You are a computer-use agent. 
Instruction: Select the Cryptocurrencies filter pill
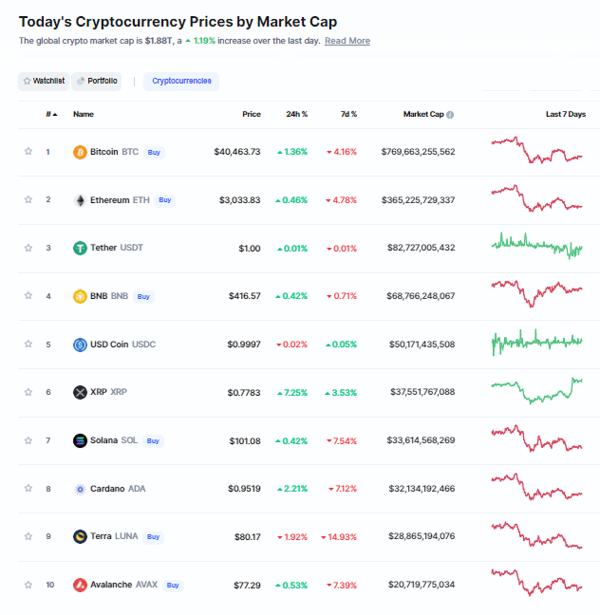pos(181,81)
